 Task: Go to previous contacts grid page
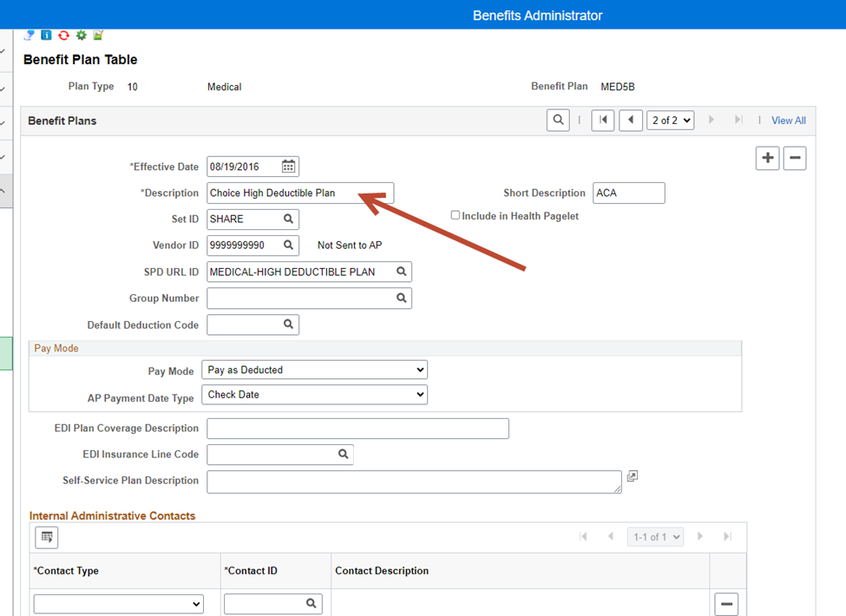[611, 537]
